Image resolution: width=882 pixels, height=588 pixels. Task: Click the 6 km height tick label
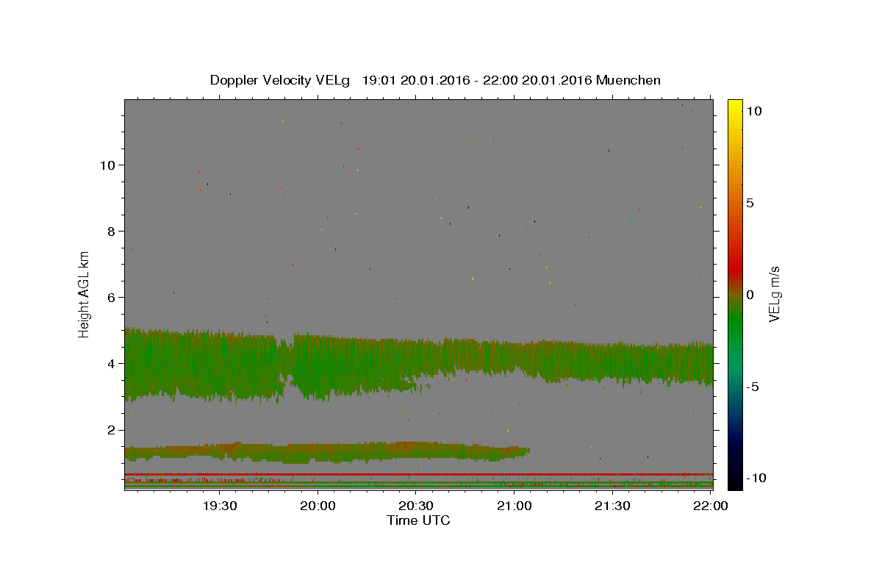112,297
